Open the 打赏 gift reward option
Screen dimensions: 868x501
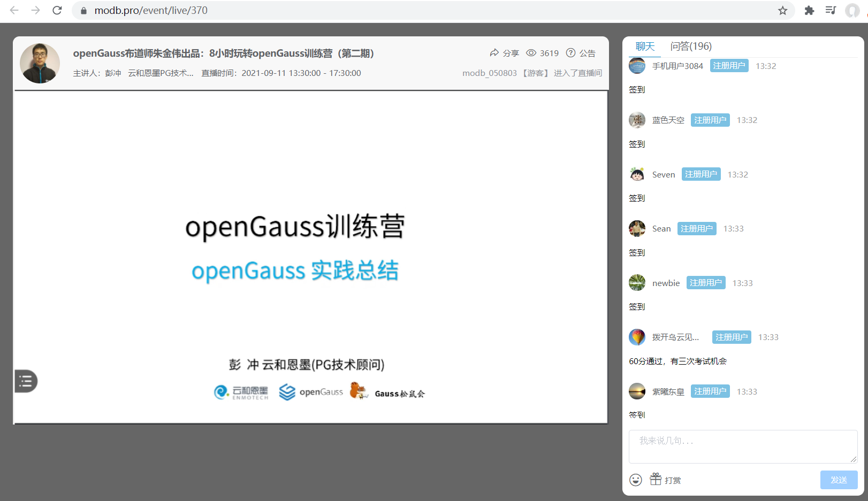click(665, 479)
